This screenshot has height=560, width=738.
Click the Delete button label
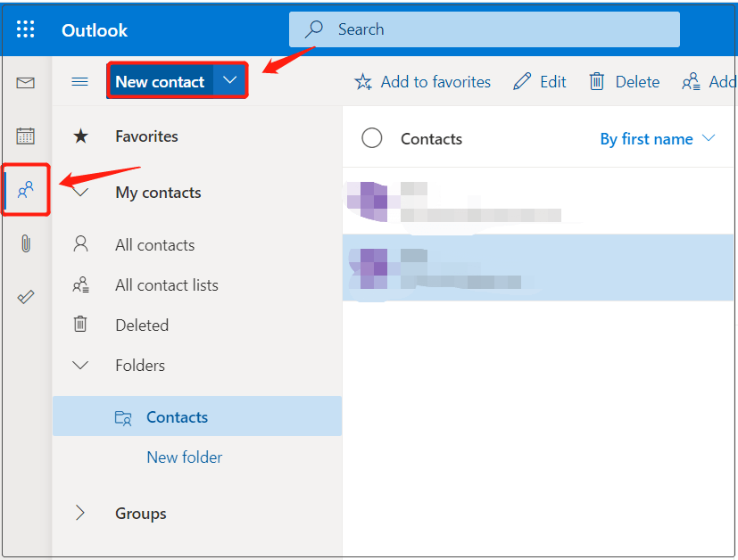[x=637, y=82]
